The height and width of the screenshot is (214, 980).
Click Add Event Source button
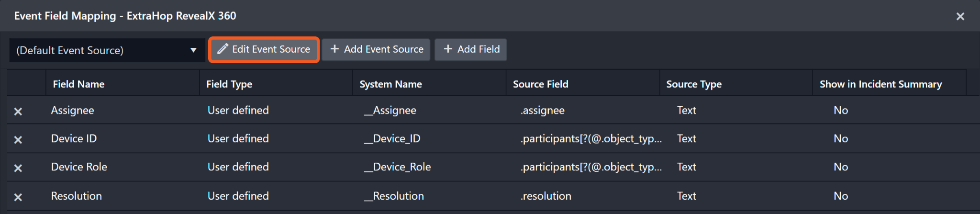coord(376,49)
